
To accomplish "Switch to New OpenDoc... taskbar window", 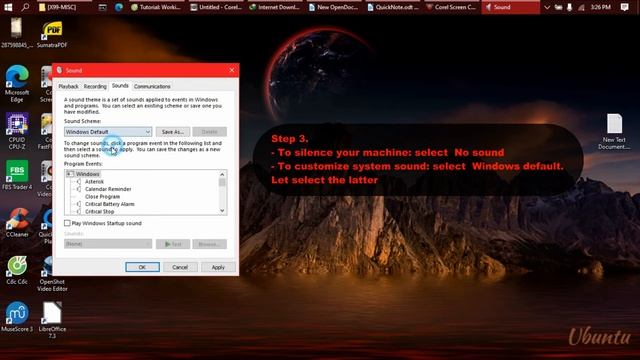I will pyautogui.click(x=333, y=7).
